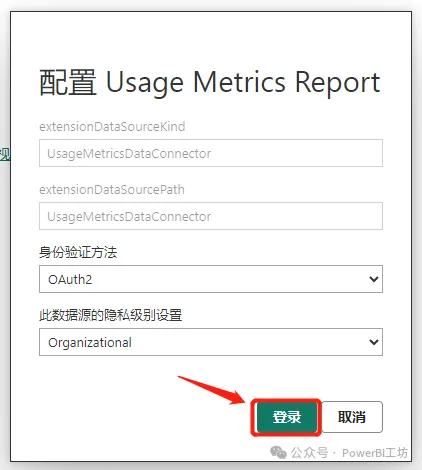Click the 此数据源的隐私级别设置 label
The width and height of the screenshot is (422, 470).
coord(110,315)
